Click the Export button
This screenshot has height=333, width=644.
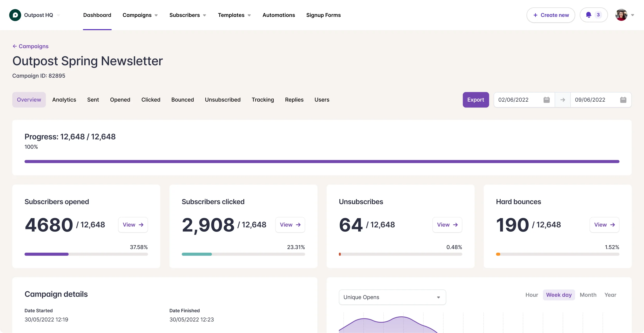pyautogui.click(x=476, y=100)
